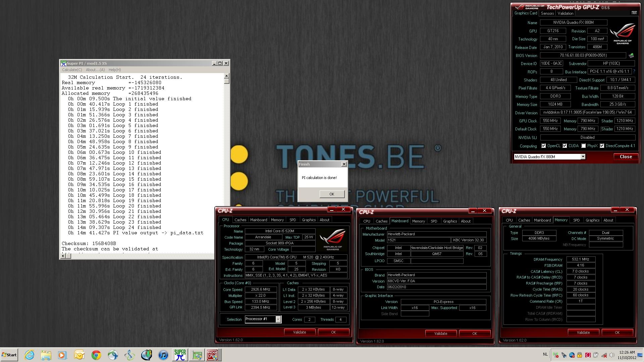Click the yellow padlock tray icon
644x362 pixels.
(580, 355)
